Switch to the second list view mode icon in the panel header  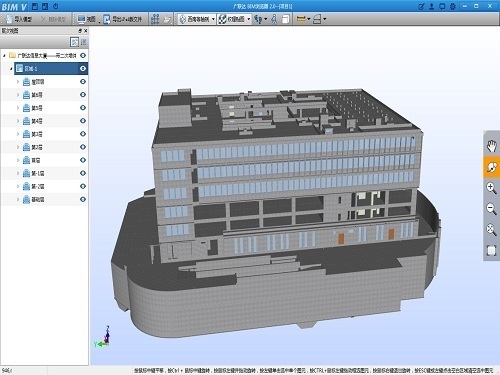tap(84, 42)
